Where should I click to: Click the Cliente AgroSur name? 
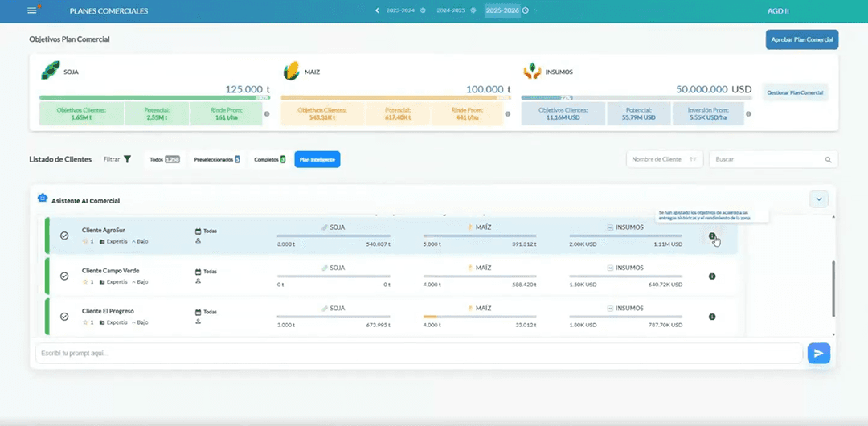pyautogui.click(x=104, y=230)
